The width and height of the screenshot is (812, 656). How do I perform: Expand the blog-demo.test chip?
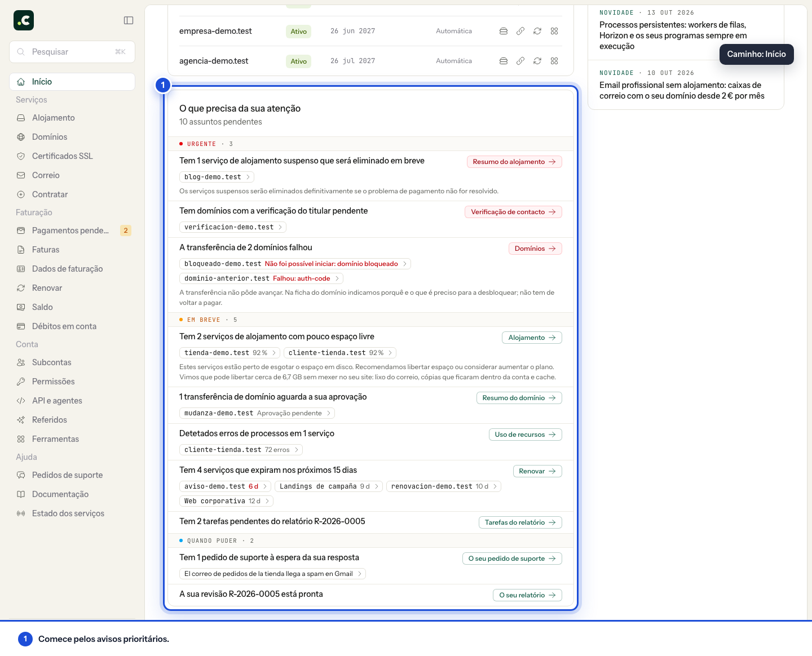click(x=217, y=177)
